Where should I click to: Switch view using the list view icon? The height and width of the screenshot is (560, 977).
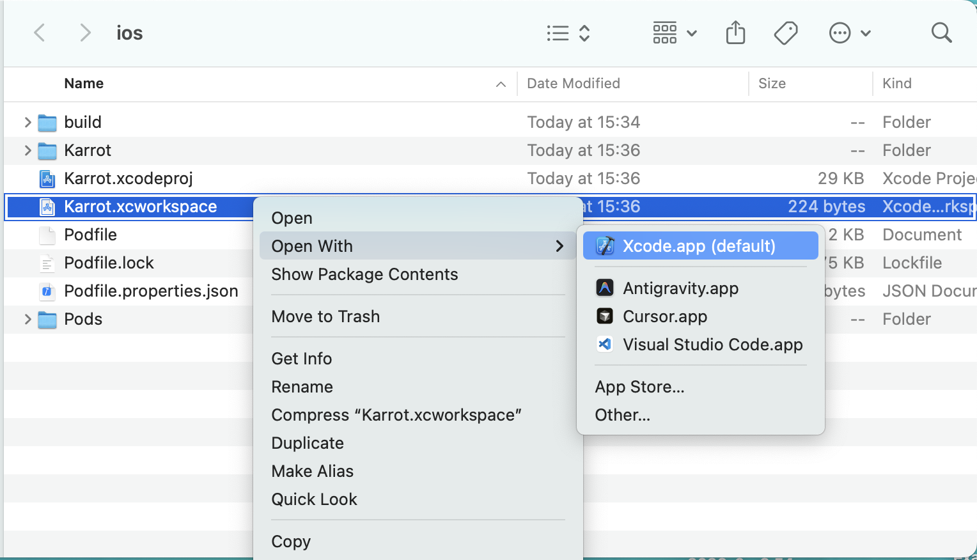pyautogui.click(x=558, y=33)
